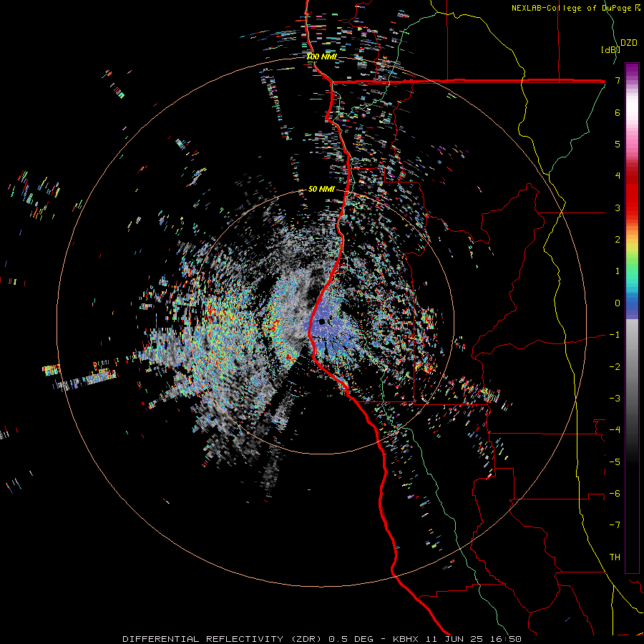644x644 pixels.
Task: Click the -1 value on the dB scale
Action: pyautogui.click(x=615, y=335)
